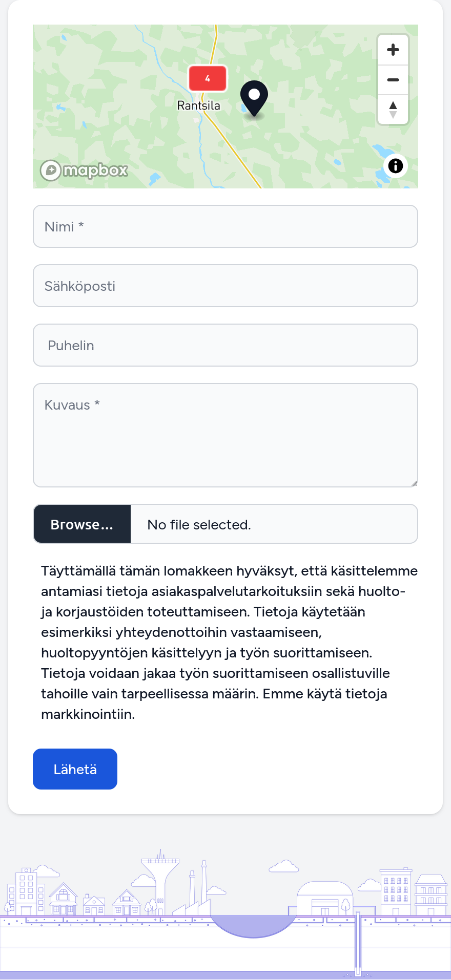Click the Nimi input field
Viewport: 451px width, 980px height.
point(225,226)
